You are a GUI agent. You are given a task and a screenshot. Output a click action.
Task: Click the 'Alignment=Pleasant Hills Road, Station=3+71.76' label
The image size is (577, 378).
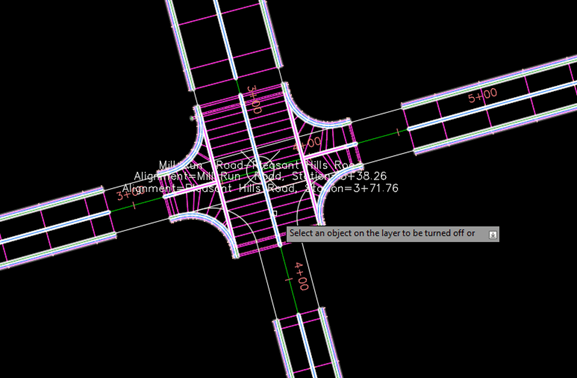click(260, 188)
